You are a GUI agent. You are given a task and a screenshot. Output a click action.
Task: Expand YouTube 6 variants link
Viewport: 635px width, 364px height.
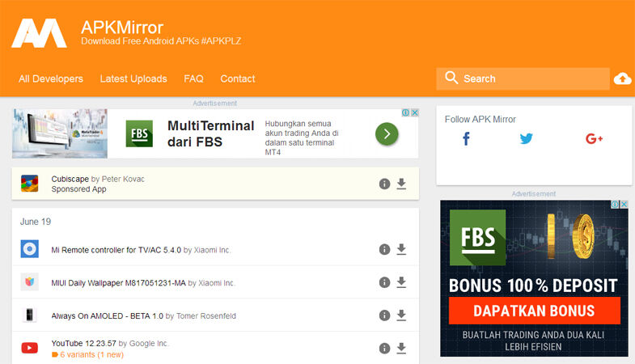tap(88, 354)
